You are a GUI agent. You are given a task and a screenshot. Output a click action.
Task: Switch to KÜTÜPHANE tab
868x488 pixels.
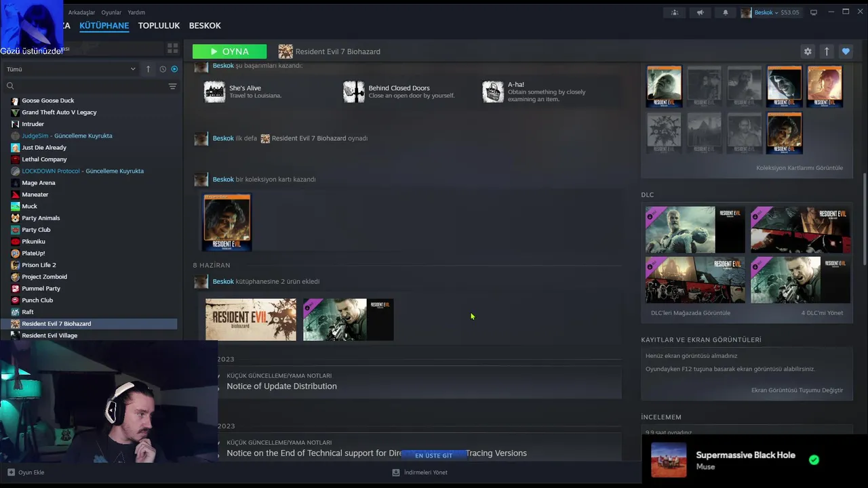pyautogui.click(x=104, y=26)
